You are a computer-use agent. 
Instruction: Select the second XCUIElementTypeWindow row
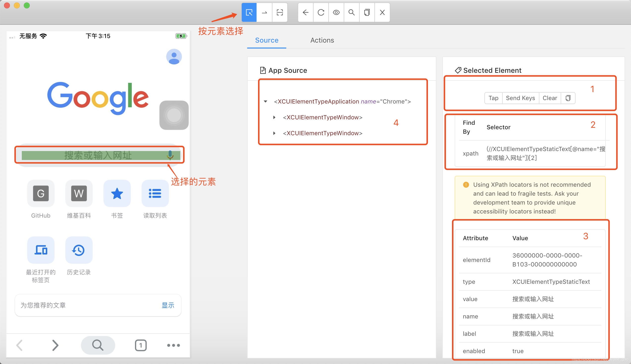[x=322, y=133]
